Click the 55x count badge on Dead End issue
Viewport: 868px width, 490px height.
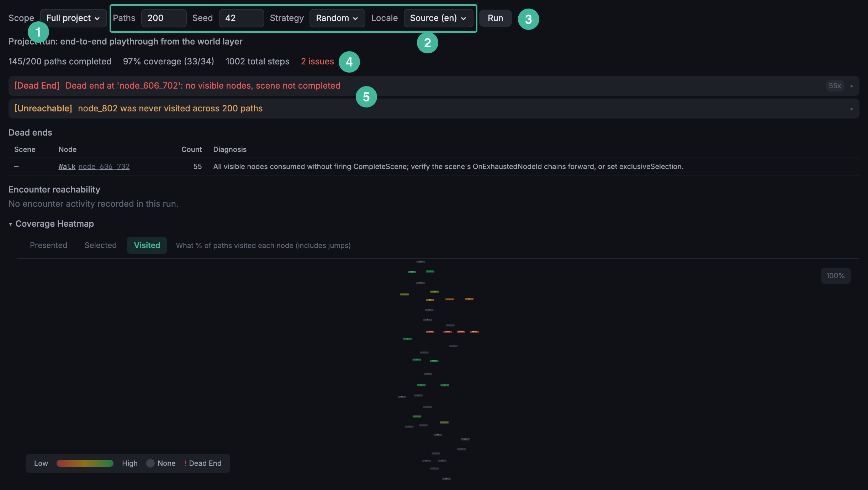(835, 86)
